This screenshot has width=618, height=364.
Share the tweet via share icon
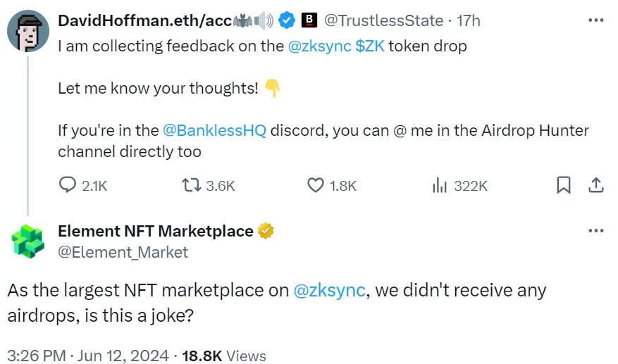(x=595, y=185)
